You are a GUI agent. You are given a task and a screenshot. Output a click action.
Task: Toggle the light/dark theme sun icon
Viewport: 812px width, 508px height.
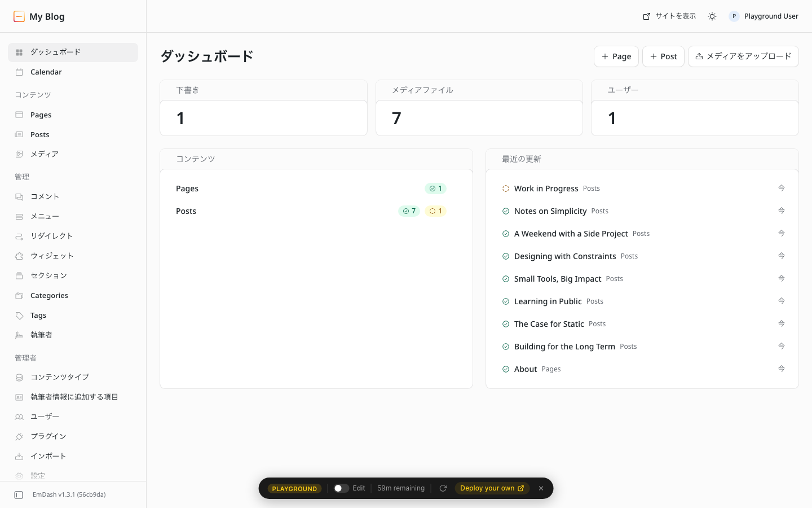point(712,16)
